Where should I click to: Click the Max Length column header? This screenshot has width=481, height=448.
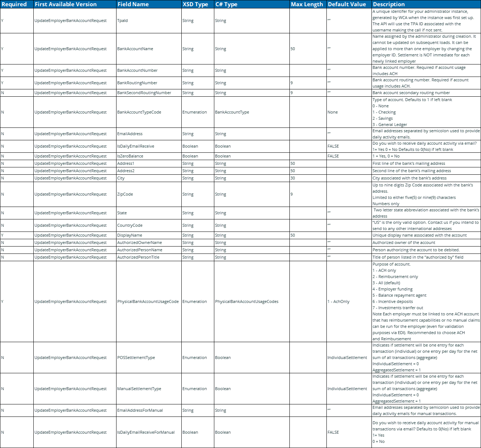tap(307, 4)
